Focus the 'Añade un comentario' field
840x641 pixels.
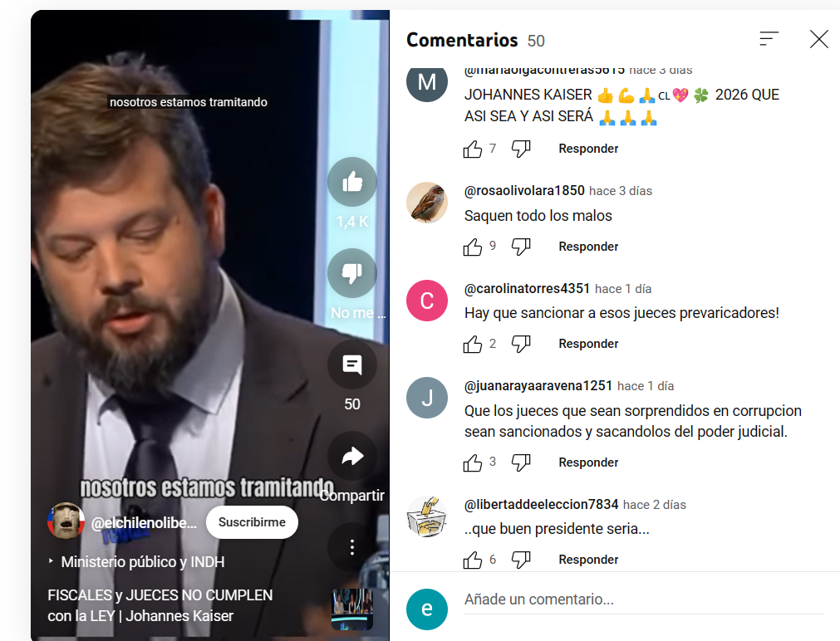(x=643, y=599)
